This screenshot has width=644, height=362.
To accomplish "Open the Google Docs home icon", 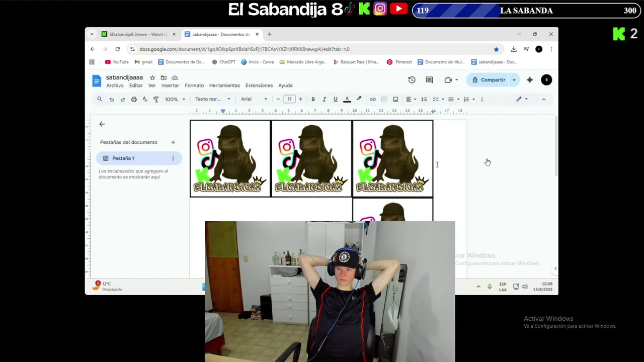I will pyautogui.click(x=97, y=80).
